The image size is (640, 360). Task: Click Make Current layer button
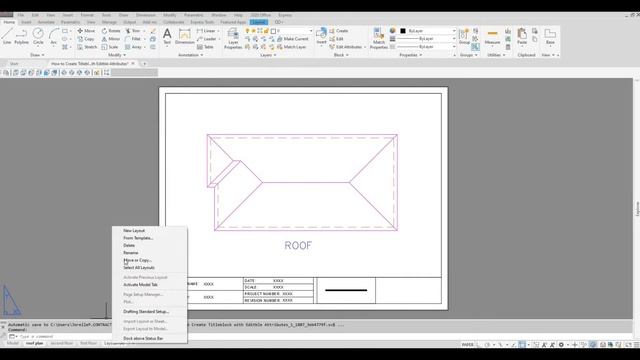click(293, 39)
